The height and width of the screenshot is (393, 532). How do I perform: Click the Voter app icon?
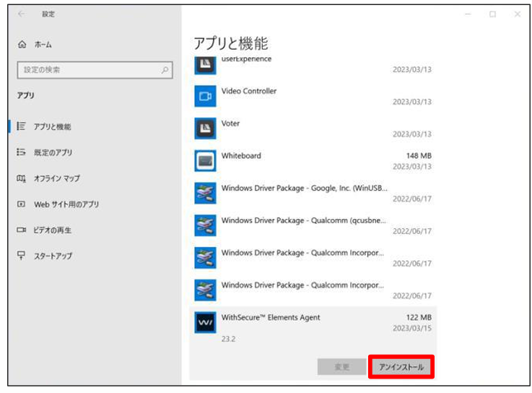205,129
